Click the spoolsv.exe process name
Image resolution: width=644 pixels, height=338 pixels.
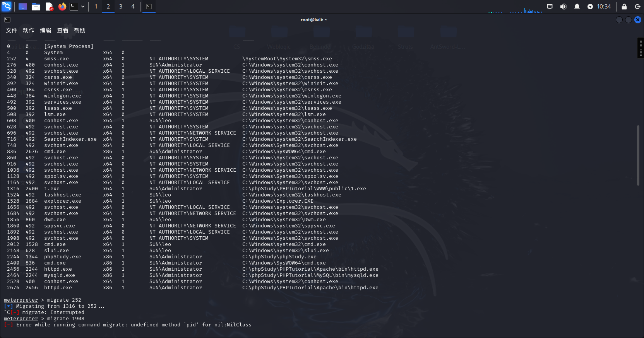(x=61, y=176)
